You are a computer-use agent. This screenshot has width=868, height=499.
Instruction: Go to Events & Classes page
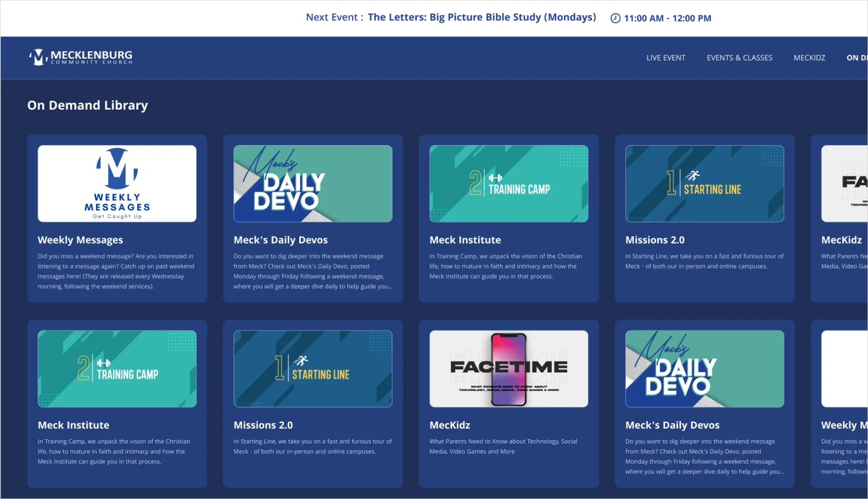739,58
